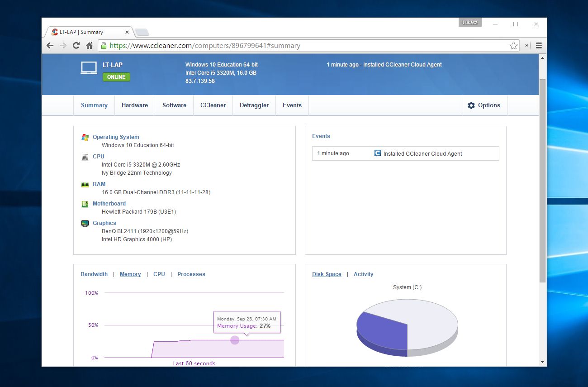This screenshot has width=588, height=387.
Task: Switch the chart to CPU
Action: point(159,274)
